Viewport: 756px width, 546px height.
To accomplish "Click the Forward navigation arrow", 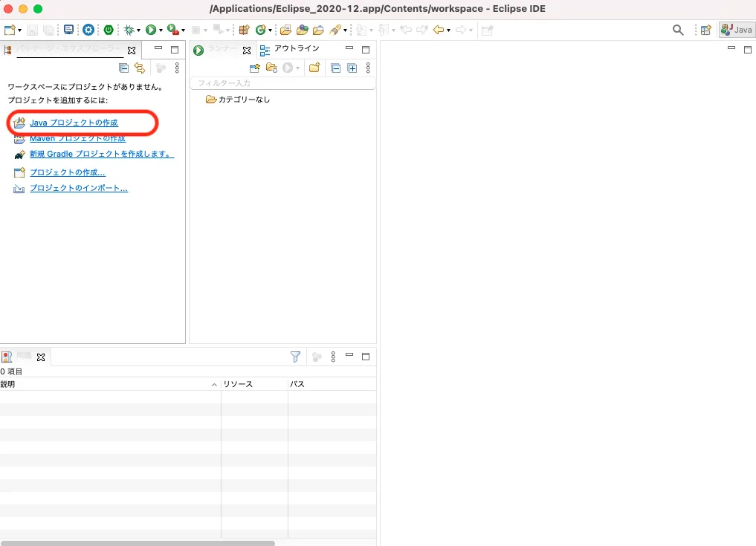I will (461, 30).
